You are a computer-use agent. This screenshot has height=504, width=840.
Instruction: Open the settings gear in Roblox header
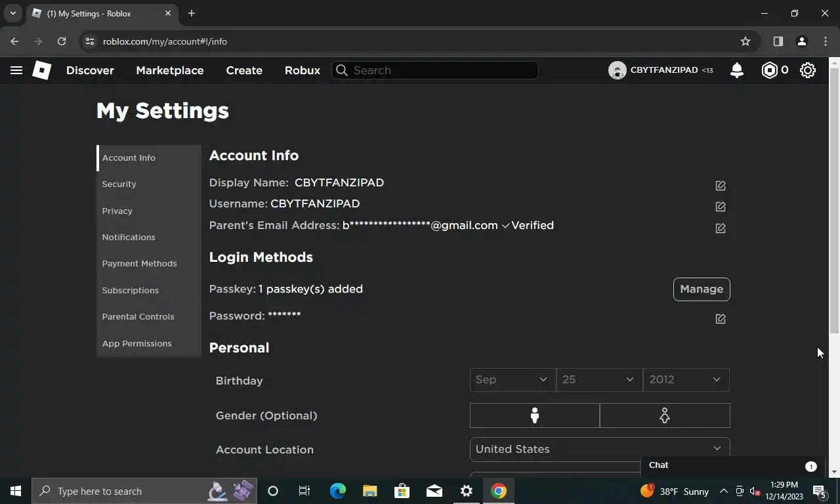pyautogui.click(x=808, y=70)
